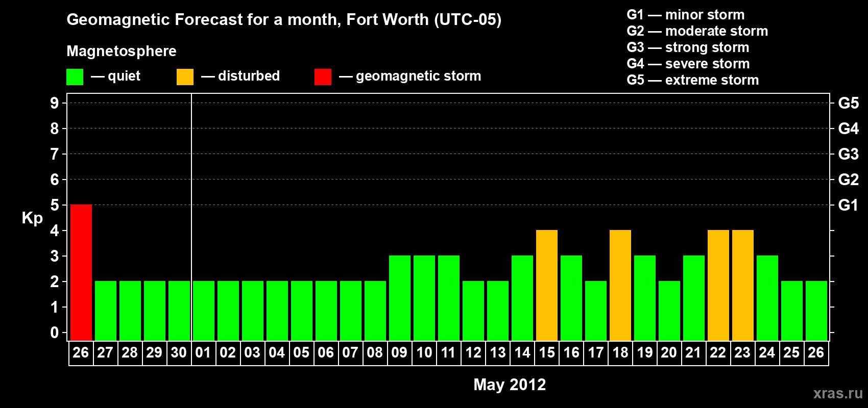Click the green bar above date 14
The height and width of the screenshot is (408, 868).
point(522,298)
